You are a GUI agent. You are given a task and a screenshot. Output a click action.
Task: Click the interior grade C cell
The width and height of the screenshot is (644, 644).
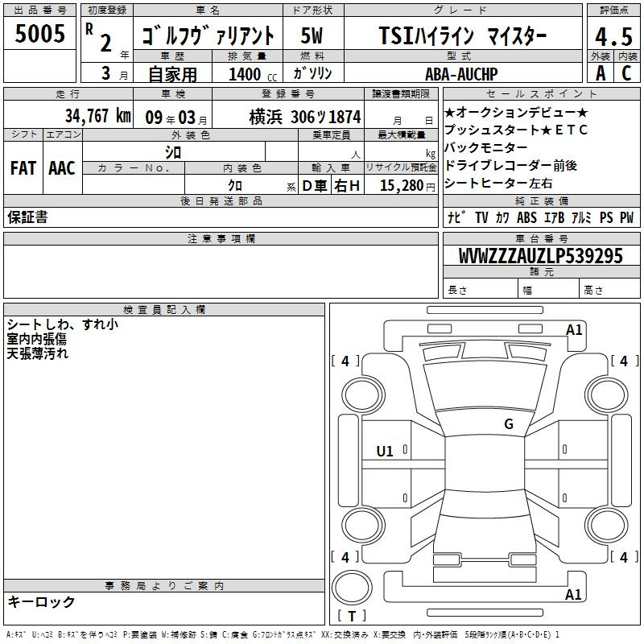pos(625,73)
